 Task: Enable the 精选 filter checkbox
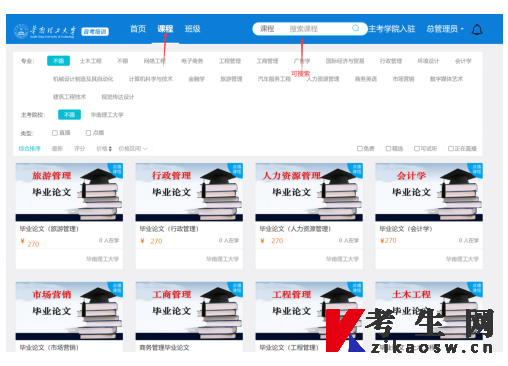pos(388,149)
